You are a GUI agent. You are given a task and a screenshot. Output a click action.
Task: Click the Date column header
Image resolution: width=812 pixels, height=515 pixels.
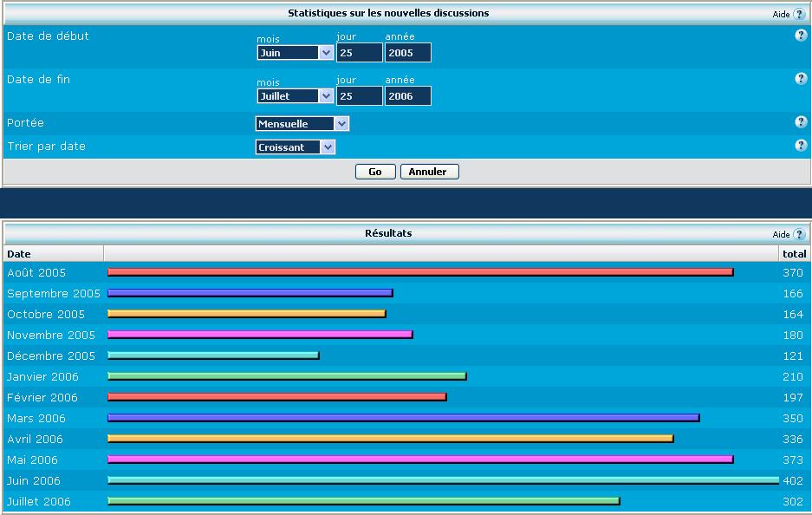pos(19,254)
